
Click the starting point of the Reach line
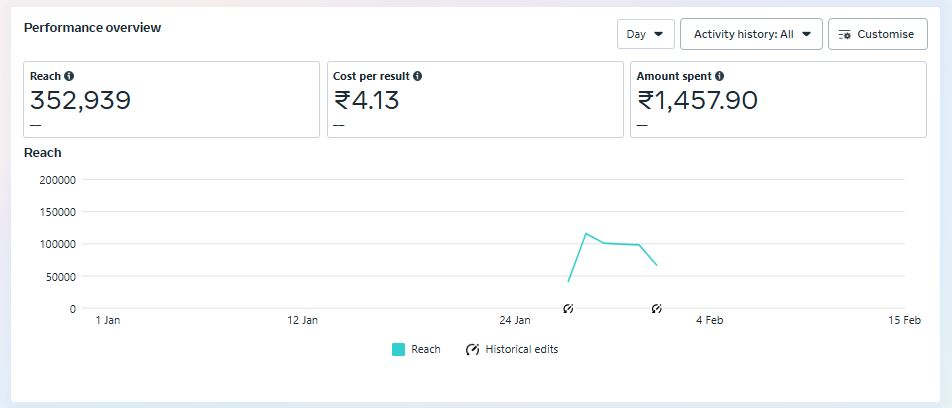568,281
